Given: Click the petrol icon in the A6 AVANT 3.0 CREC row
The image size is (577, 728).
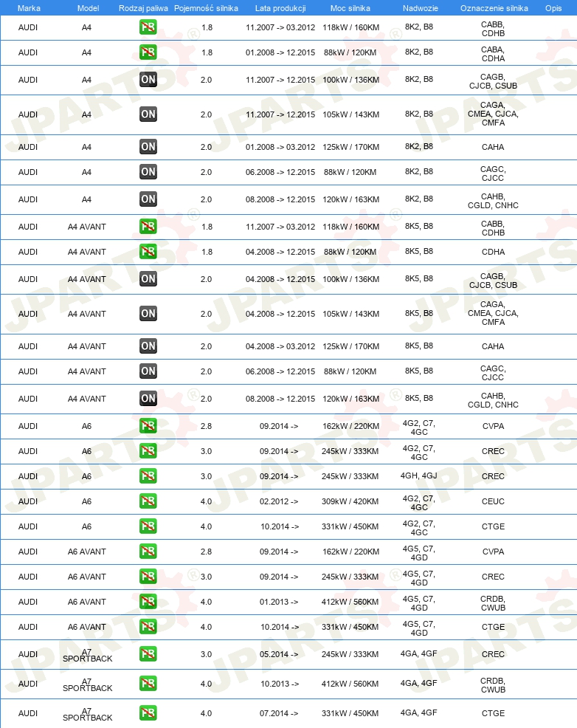Looking at the screenshot, I should point(148,577).
